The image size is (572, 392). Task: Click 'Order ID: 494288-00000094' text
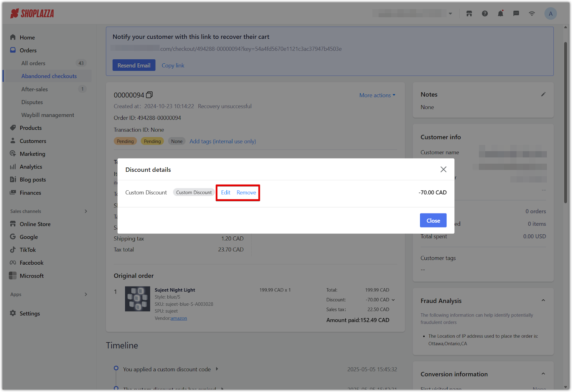pyautogui.click(x=147, y=118)
